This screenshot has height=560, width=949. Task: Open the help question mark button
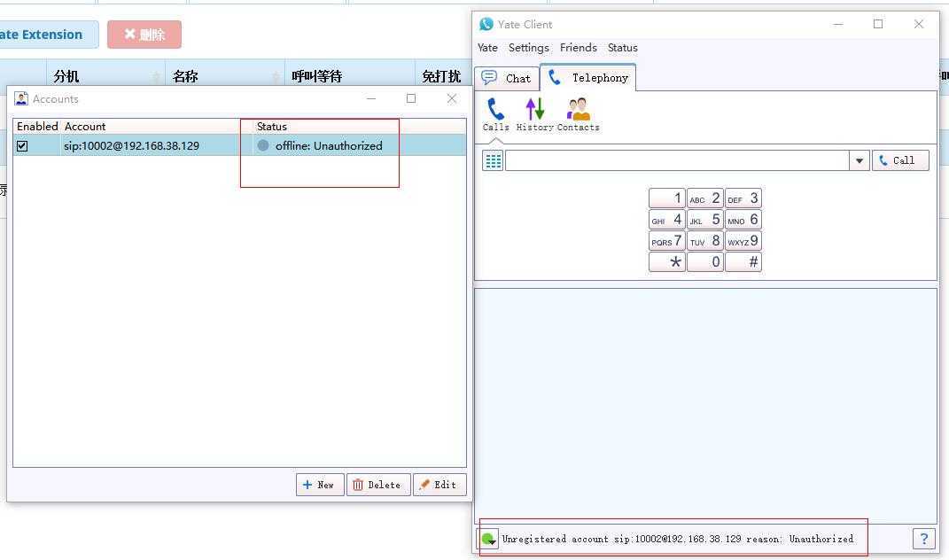pos(923,538)
